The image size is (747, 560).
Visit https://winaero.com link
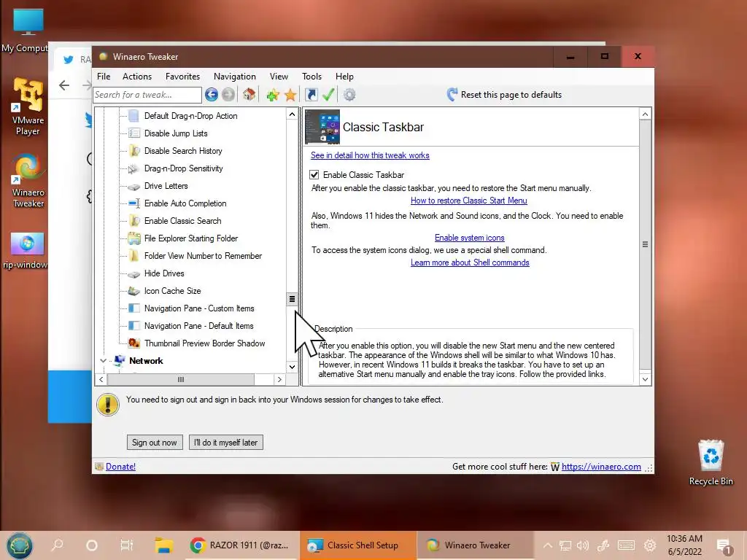(601, 467)
